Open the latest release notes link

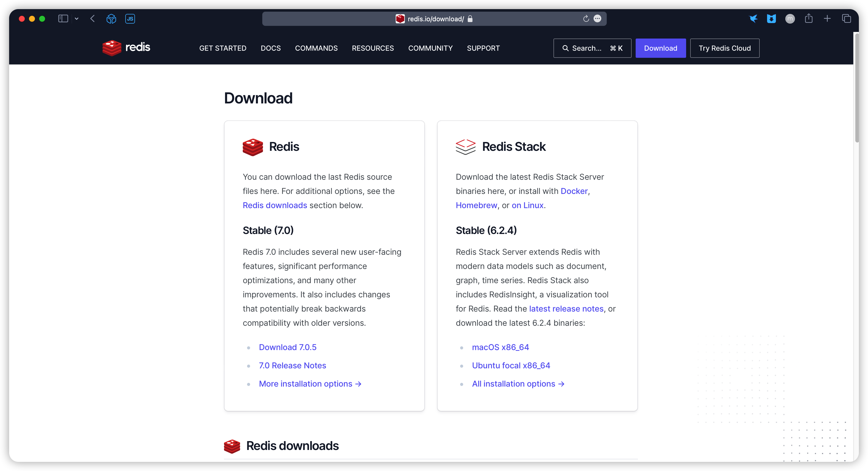click(566, 309)
